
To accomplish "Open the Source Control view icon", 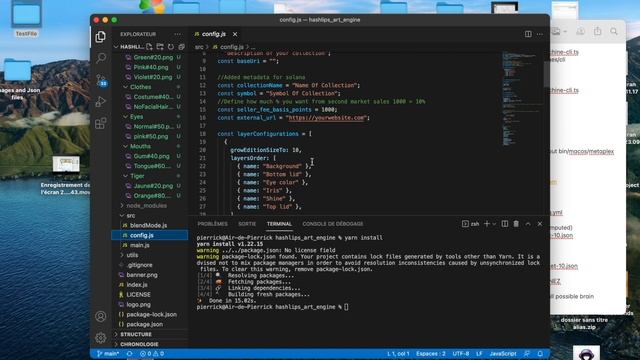I will click(x=101, y=80).
